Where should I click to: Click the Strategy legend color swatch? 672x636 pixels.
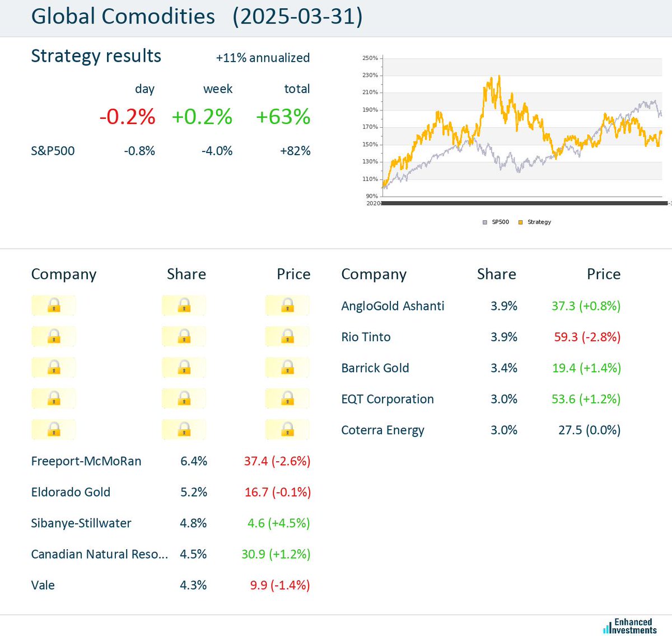[520, 222]
